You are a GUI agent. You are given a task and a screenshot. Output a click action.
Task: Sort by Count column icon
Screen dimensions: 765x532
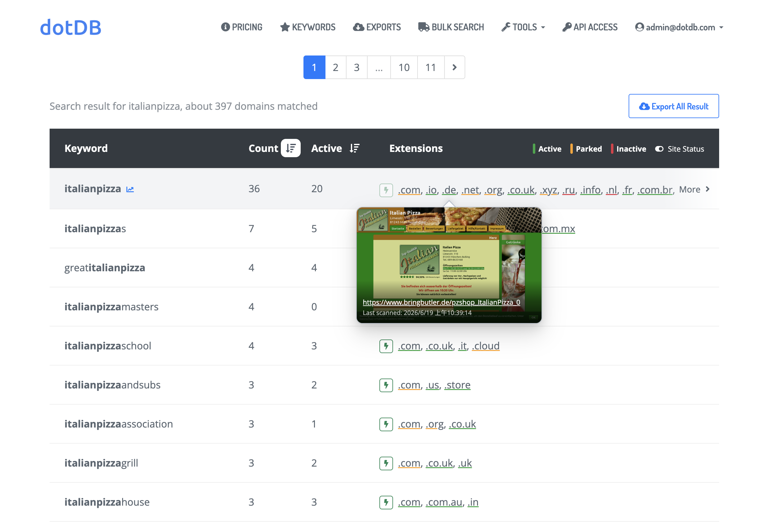click(290, 148)
